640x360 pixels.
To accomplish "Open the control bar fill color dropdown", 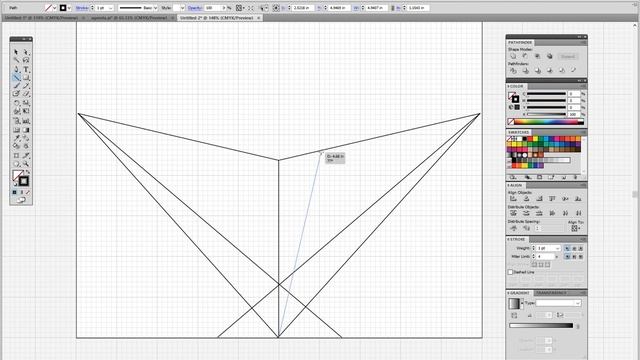I will (x=55, y=8).
